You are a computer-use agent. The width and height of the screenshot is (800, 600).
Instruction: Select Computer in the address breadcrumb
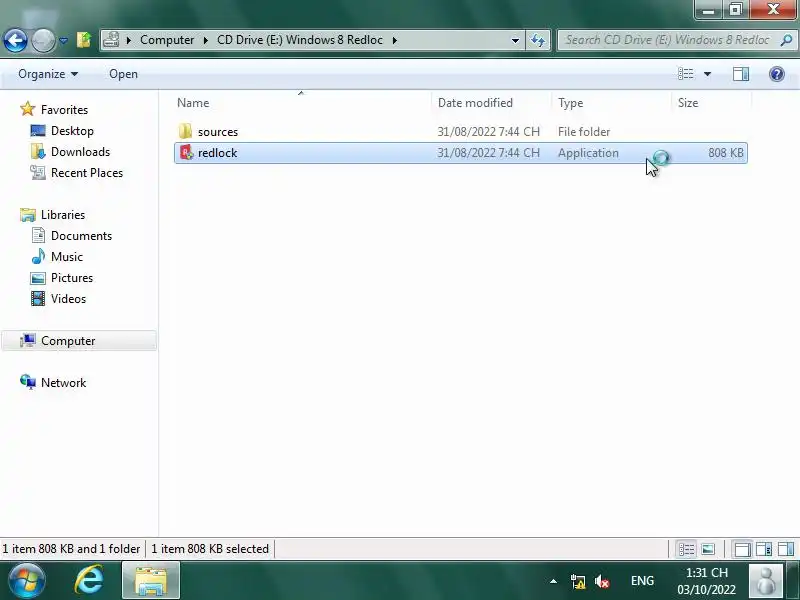click(x=167, y=40)
